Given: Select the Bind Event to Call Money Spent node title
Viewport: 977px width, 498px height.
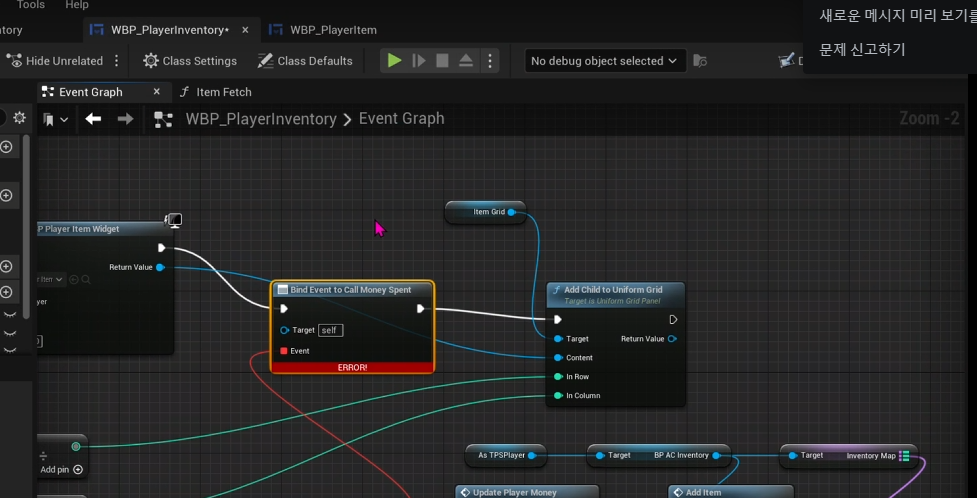Looking at the screenshot, I should [x=352, y=290].
